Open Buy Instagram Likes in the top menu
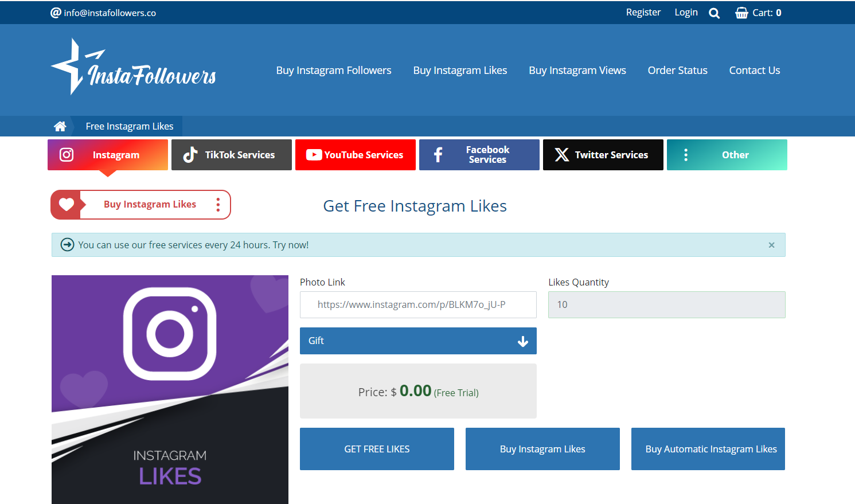The height and width of the screenshot is (504, 855). tap(460, 71)
